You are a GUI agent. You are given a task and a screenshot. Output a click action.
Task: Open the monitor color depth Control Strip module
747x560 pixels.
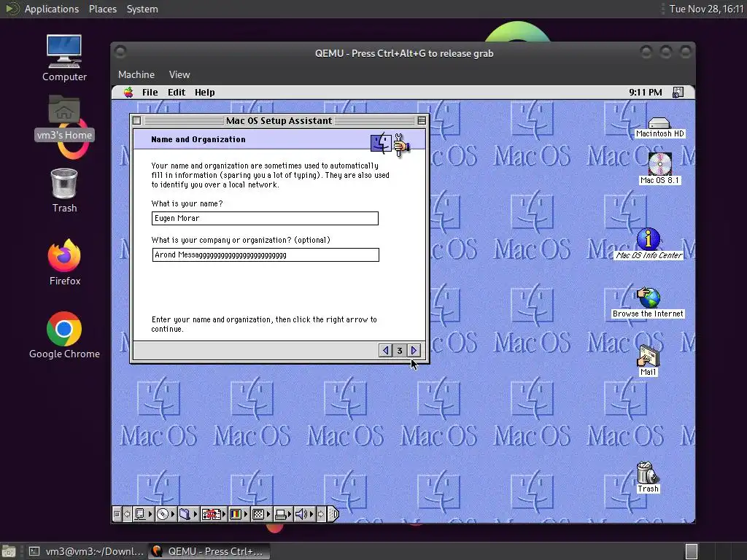(239, 514)
